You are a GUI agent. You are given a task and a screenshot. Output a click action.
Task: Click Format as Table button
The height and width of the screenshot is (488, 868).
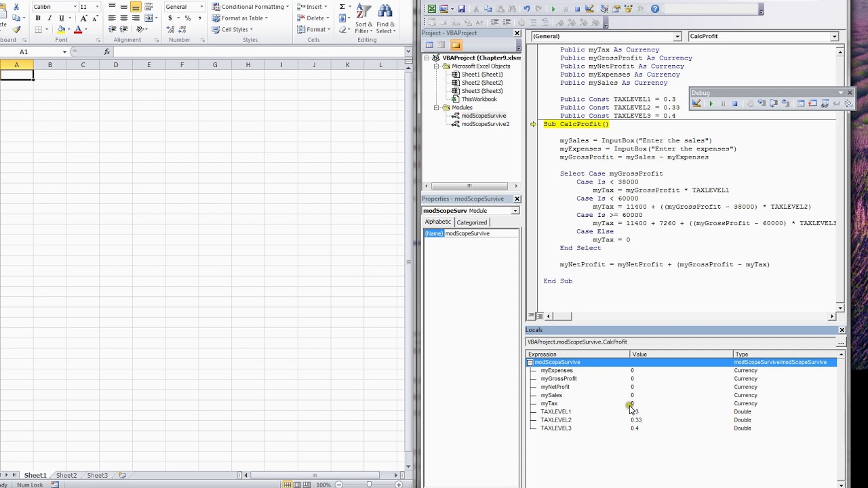240,18
